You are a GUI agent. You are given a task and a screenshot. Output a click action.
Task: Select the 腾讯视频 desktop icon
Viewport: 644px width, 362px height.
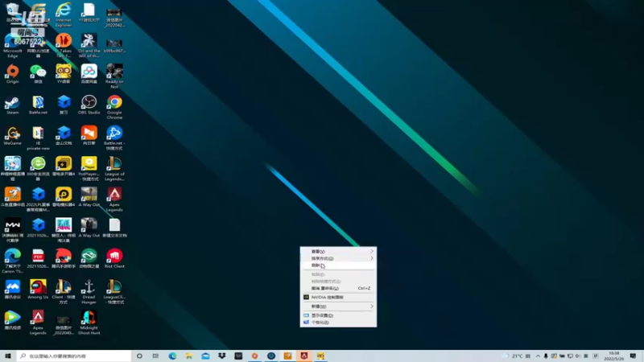(13, 320)
